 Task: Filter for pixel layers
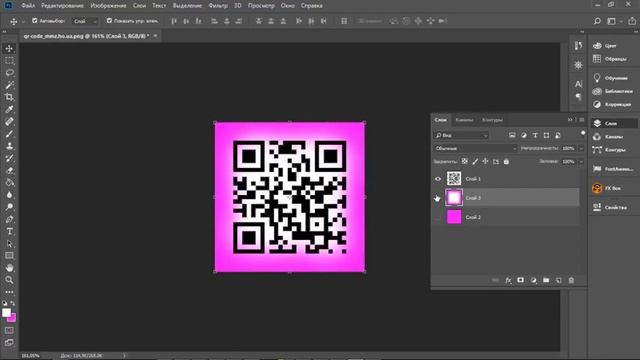tap(512, 135)
